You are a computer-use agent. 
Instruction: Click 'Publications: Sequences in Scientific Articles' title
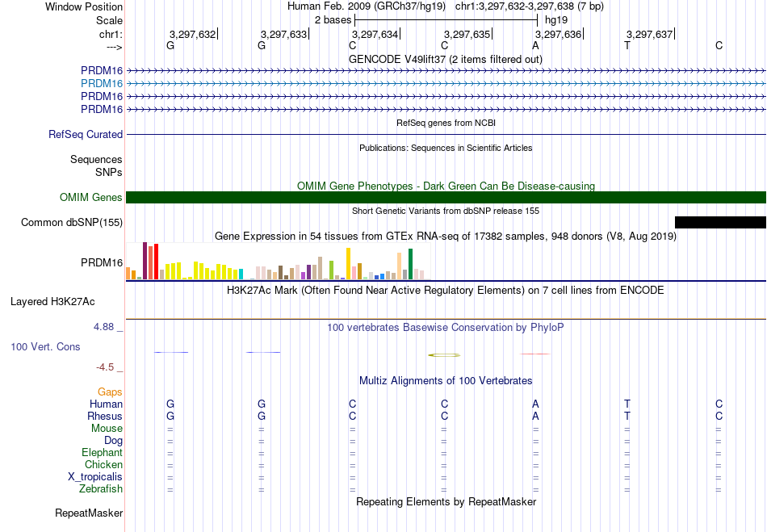pos(446,149)
